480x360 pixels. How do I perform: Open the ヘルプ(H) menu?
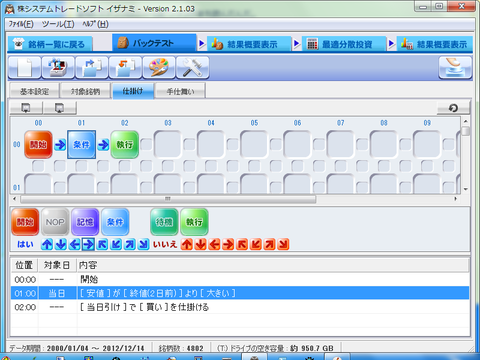click(x=95, y=24)
